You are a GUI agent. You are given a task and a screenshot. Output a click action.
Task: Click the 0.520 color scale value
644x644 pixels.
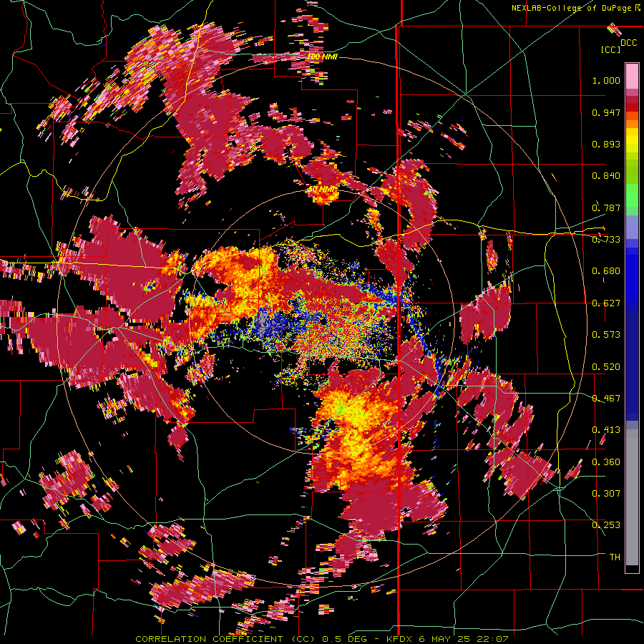pos(606,367)
